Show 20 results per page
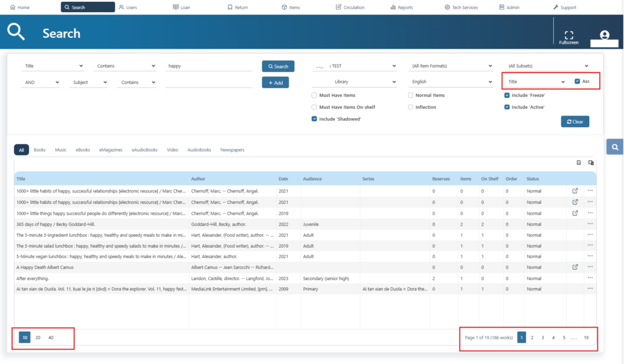This screenshot has height=364, width=624. tap(38, 337)
